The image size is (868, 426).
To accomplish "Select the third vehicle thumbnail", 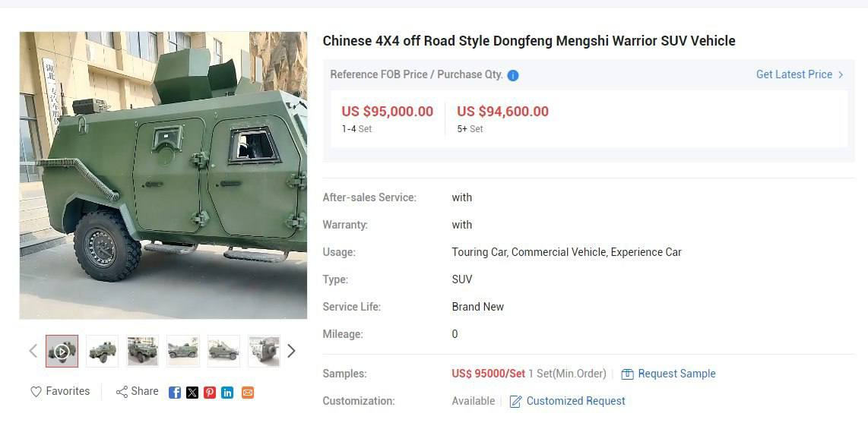I will coord(143,351).
